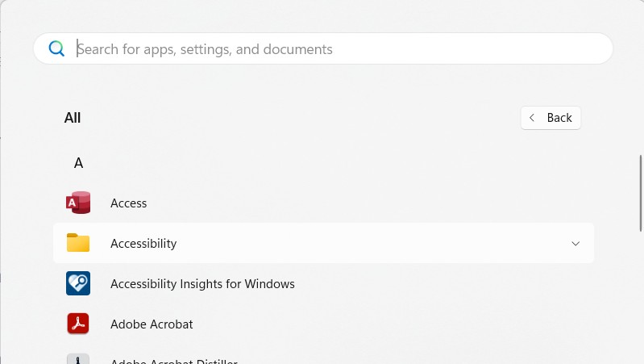This screenshot has width=644, height=364.
Task: Click the yellow Accessibility folder icon
Action: [78, 243]
